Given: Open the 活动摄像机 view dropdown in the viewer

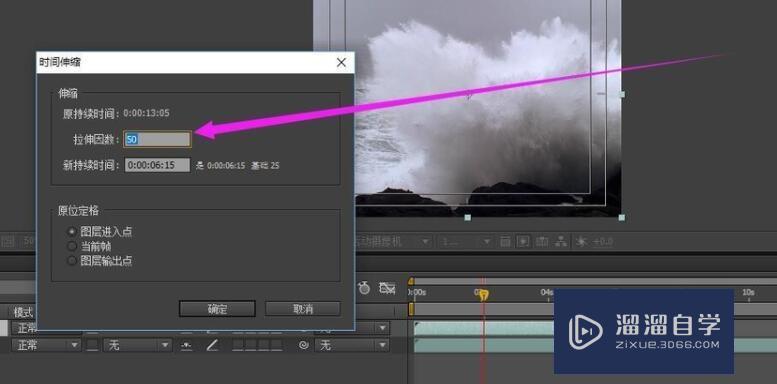Looking at the screenshot, I should (x=392, y=242).
